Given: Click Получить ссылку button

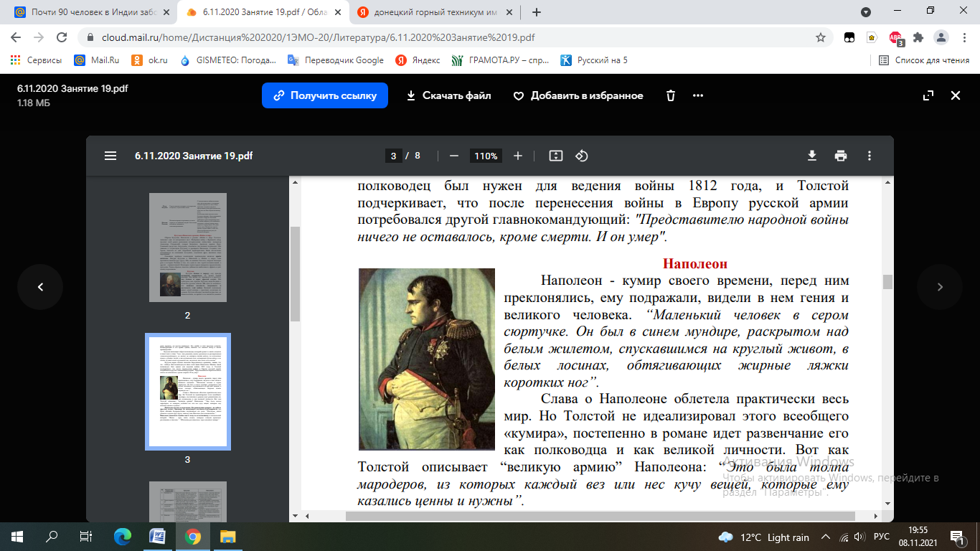Looking at the screenshot, I should pos(325,95).
